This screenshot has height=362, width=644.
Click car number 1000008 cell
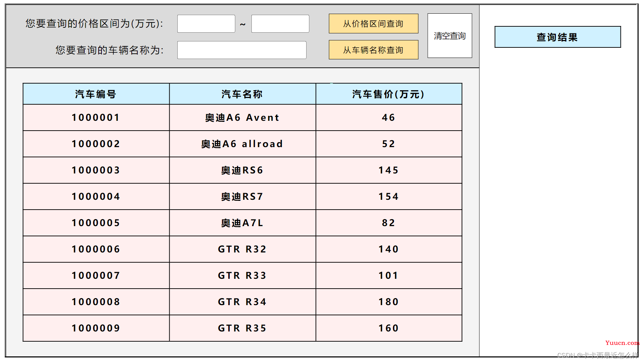coord(96,302)
